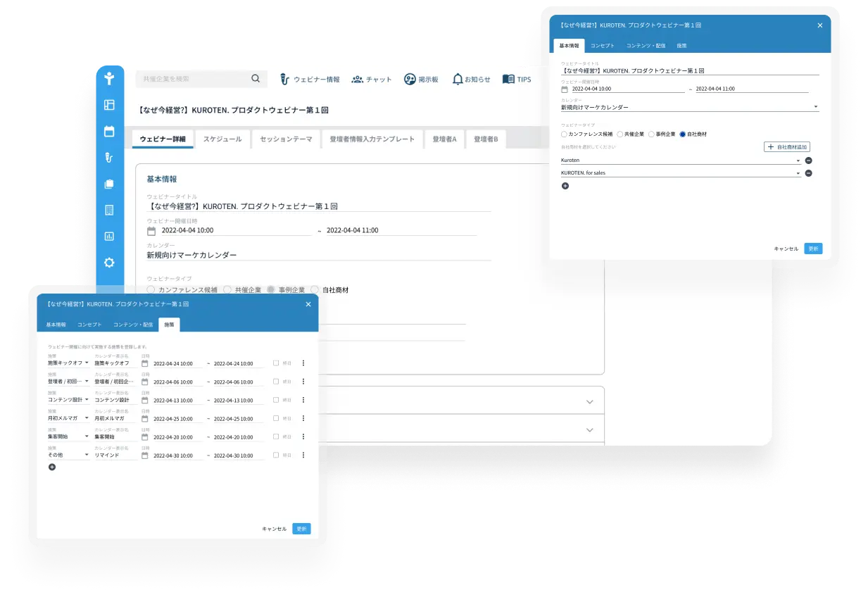
Task: Open the calendar picker for 集客開始 row
Action: click(x=144, y=437)
